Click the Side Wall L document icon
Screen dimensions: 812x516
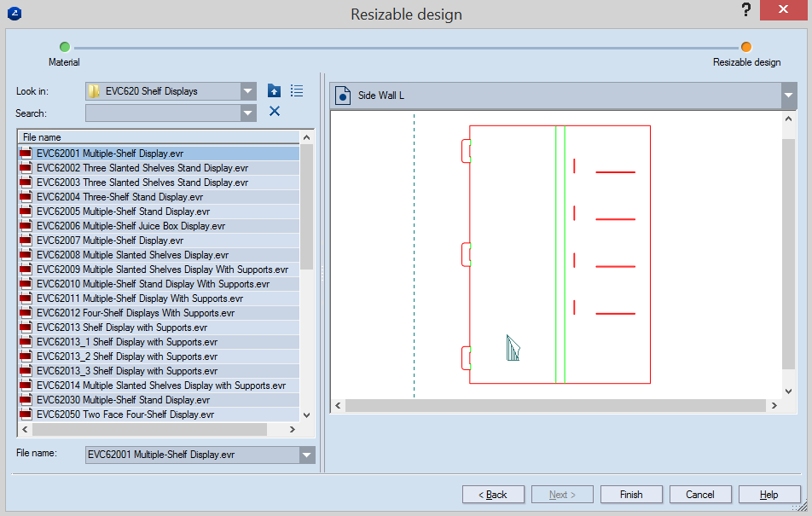342,96
